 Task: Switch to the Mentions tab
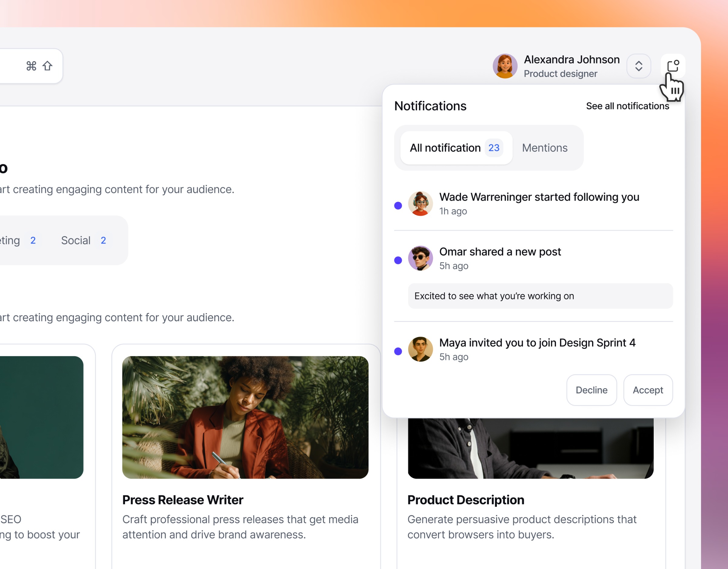coord(544,148)
